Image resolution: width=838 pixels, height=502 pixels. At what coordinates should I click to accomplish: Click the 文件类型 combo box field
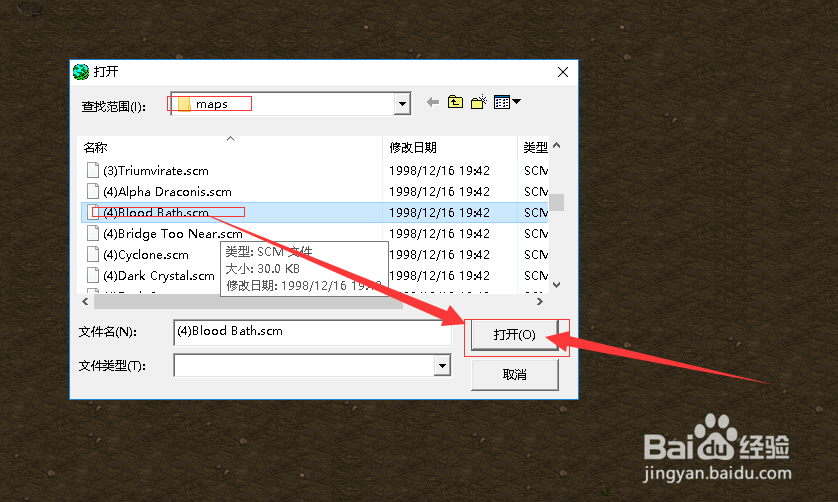312,366
